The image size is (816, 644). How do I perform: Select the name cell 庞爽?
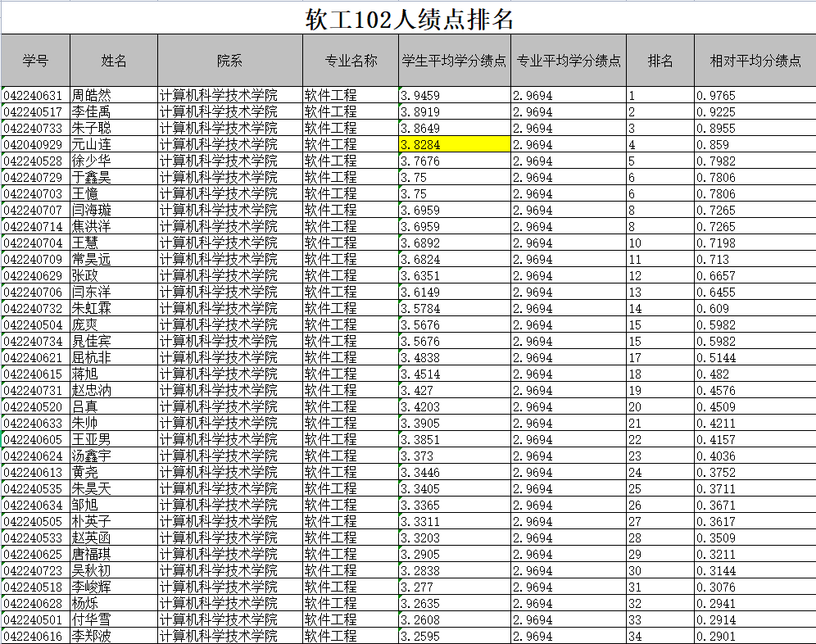(x=113, y=324)
